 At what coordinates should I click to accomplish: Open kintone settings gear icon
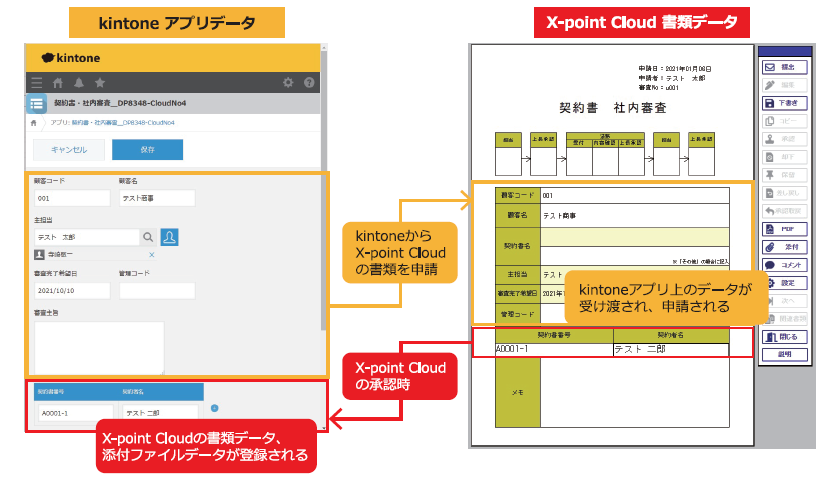click(x=288, y=83)
